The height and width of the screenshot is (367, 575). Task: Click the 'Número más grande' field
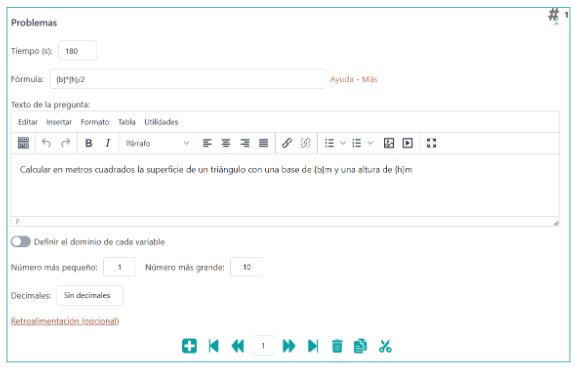click(x=246, y=267)
